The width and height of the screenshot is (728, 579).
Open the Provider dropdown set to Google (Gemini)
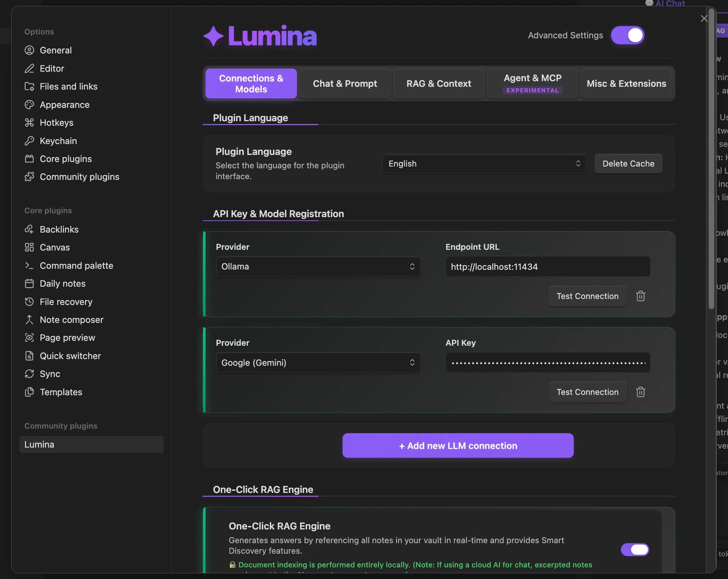(318, 363)
